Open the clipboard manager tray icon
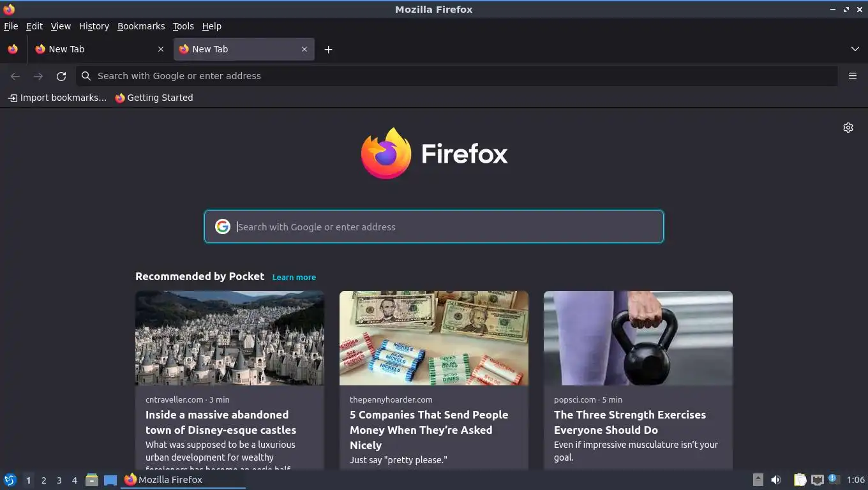This screenshot has width=868, height=490. point(800,480)
